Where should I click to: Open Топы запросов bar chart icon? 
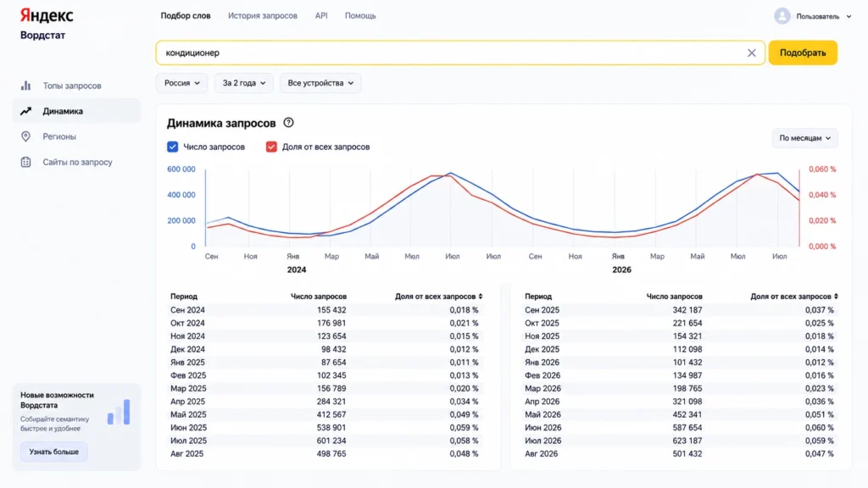tap(26, 86)
